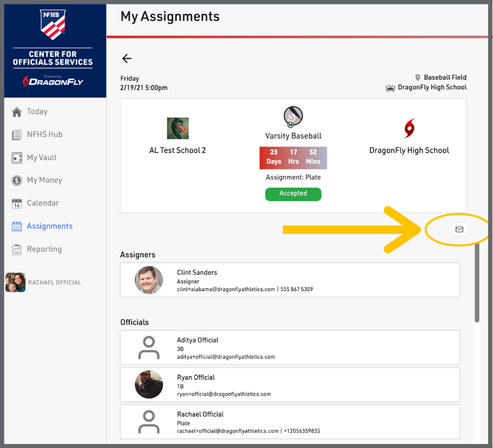Screen dimensions: 493x448
Task: Click the AL Test School 2 logo
Action: pyautogui.click(x=178, y=128)
